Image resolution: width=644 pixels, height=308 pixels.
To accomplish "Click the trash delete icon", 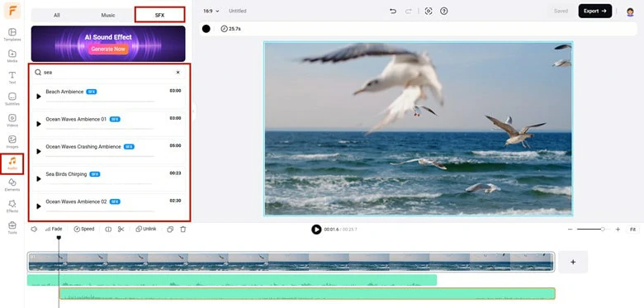I will (183, 230).
